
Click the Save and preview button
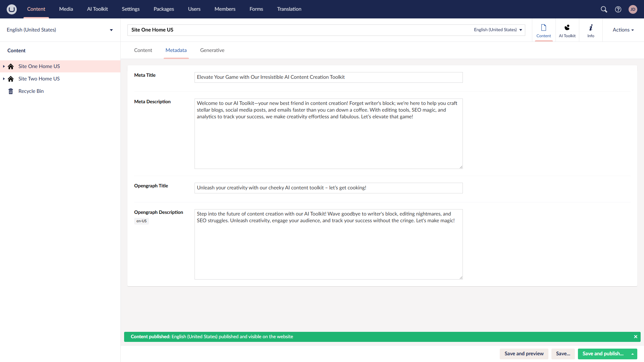click(x=524, y=354)
